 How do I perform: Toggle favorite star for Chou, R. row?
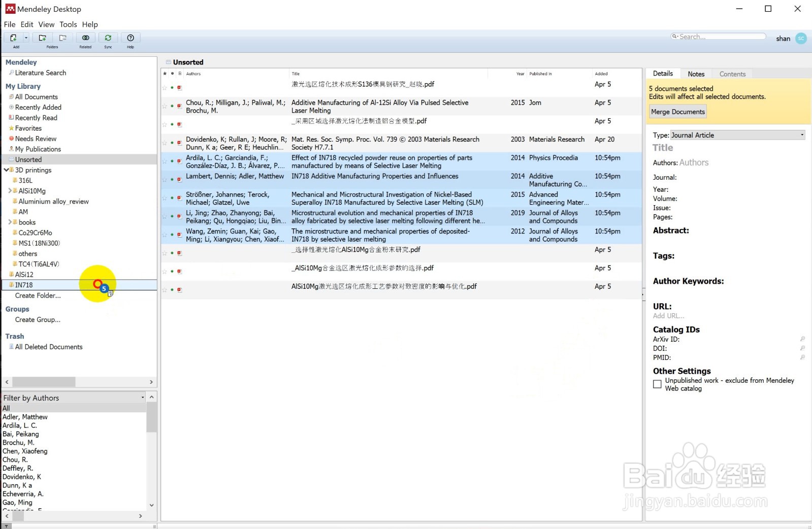point(165,106)
